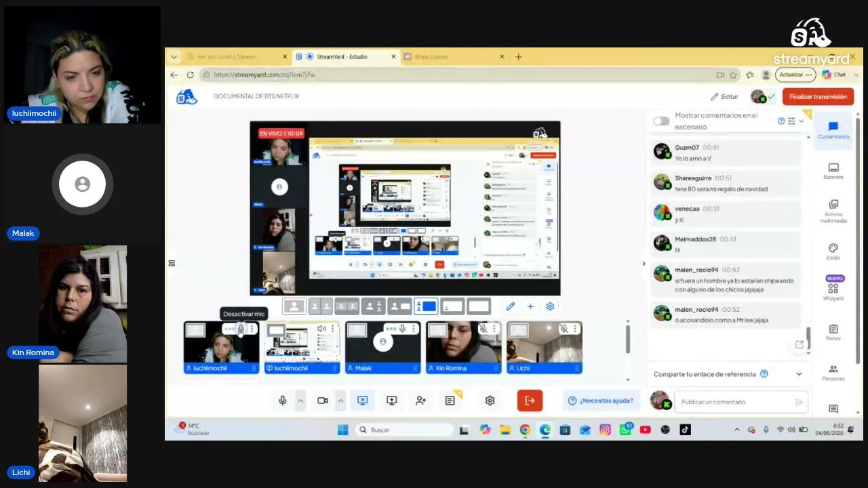
Task: Open the Personas panel
Action: (x=833, y=373)
